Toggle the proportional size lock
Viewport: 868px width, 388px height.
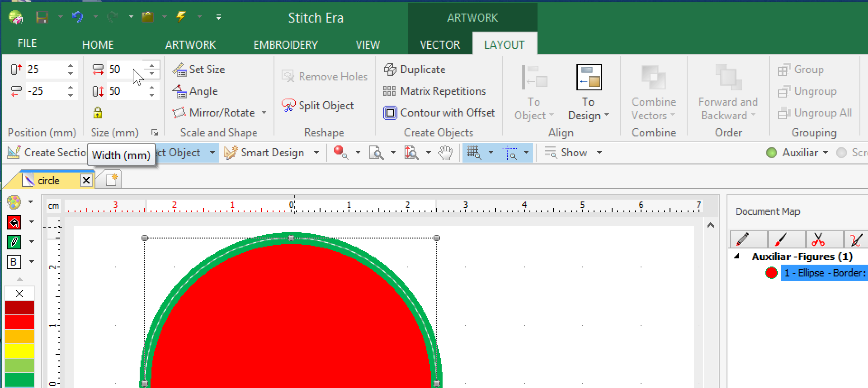[98, 112]
